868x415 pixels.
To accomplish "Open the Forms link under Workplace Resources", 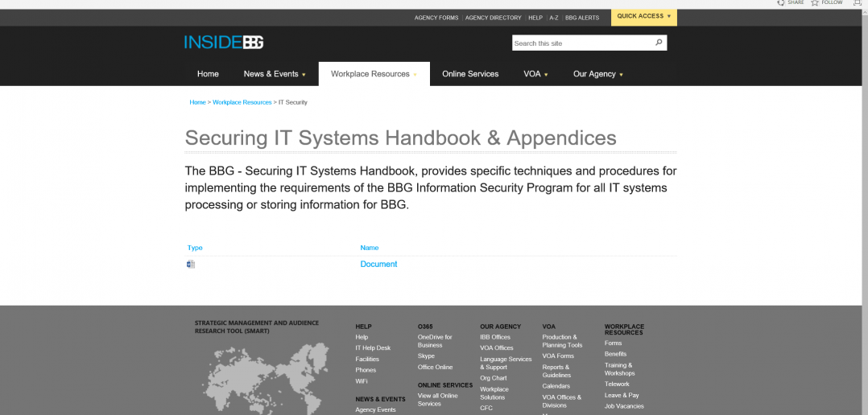I will point(613,343).
